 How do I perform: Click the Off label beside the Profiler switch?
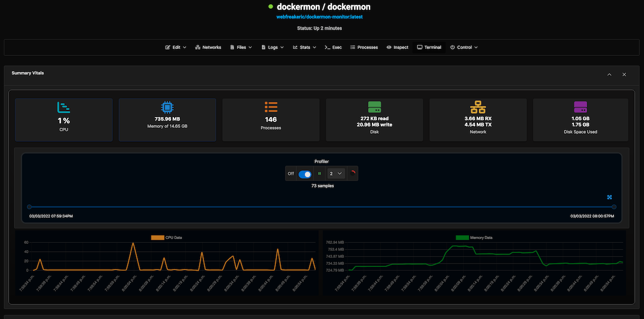point(291,173)
